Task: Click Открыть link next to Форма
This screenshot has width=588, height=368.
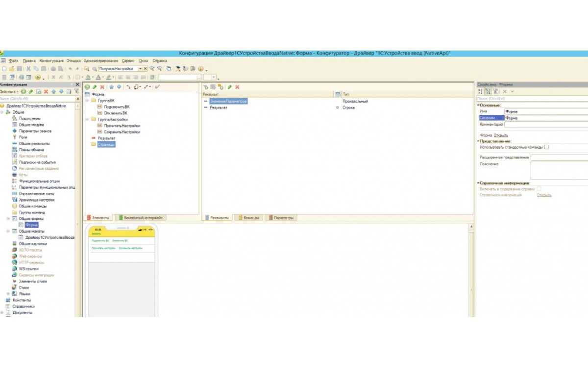Action: coord(501,135)
